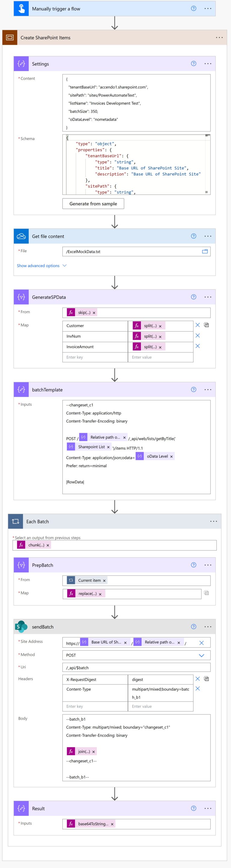
Task: Remove the oData Level token
Action: coord(171,457)
